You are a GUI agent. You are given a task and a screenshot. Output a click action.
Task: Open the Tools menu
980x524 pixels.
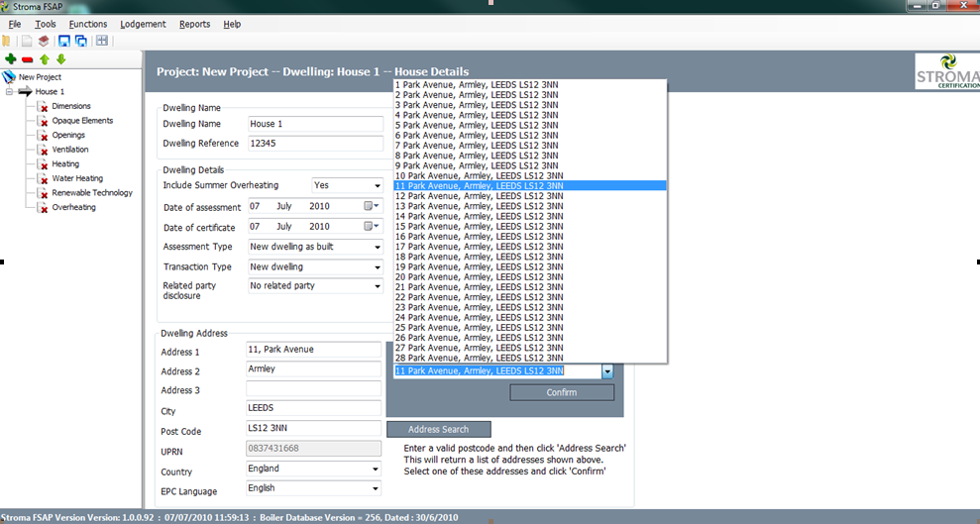coord(45,24)
